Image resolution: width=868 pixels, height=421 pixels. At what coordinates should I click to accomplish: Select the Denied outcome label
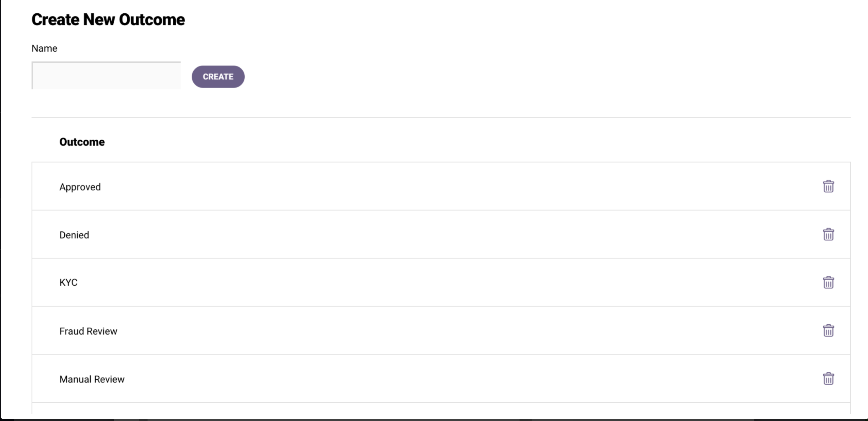[74, 235]
